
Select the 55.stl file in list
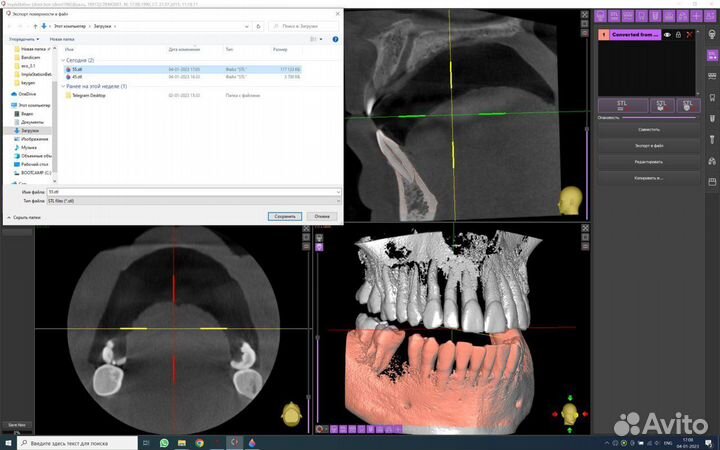(x=76, y=69)
